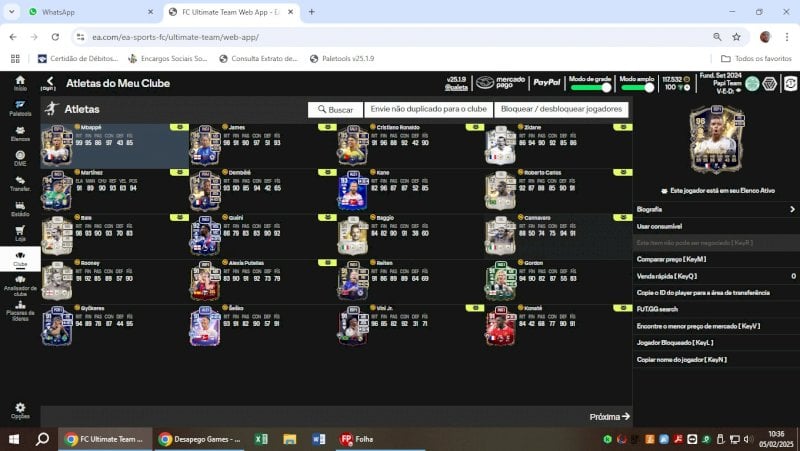The height and width of the screenshot is (451, 800).
Task: Toggle the lock badge on Mbappé's row
Action: (x=179, y=127)
